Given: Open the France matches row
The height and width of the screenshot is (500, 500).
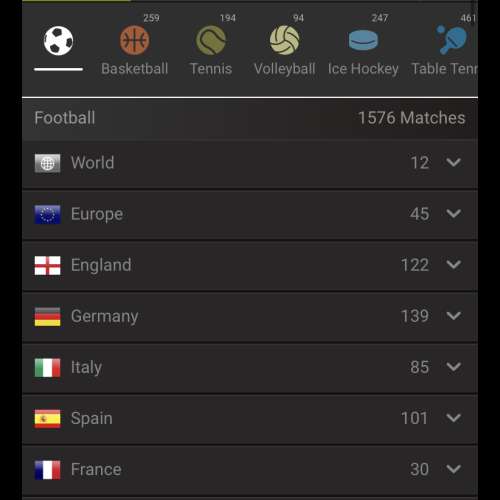Looking at the screenshot, I should click(x=250, y=470).
